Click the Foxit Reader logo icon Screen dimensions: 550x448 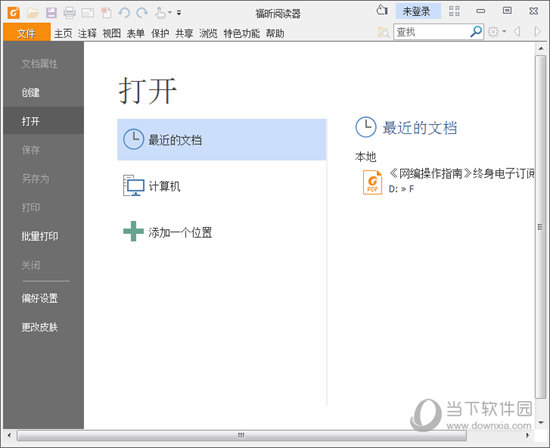(x=14, y=13)
